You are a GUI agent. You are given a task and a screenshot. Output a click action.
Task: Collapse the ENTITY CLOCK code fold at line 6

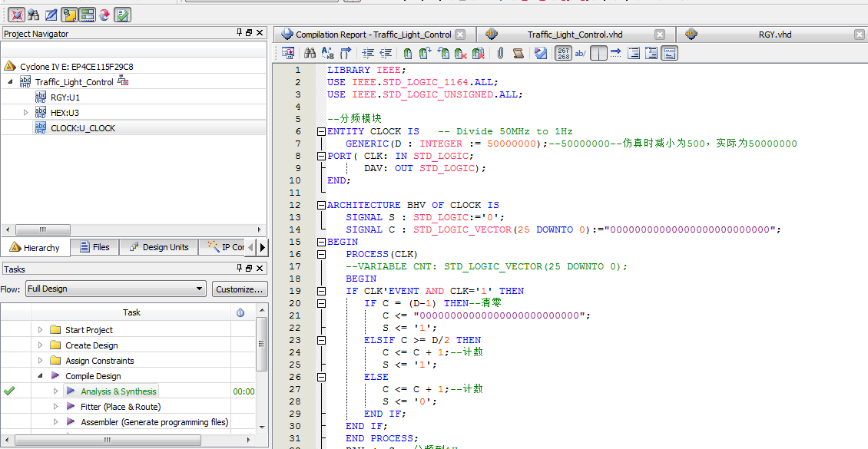coord(320,131)
